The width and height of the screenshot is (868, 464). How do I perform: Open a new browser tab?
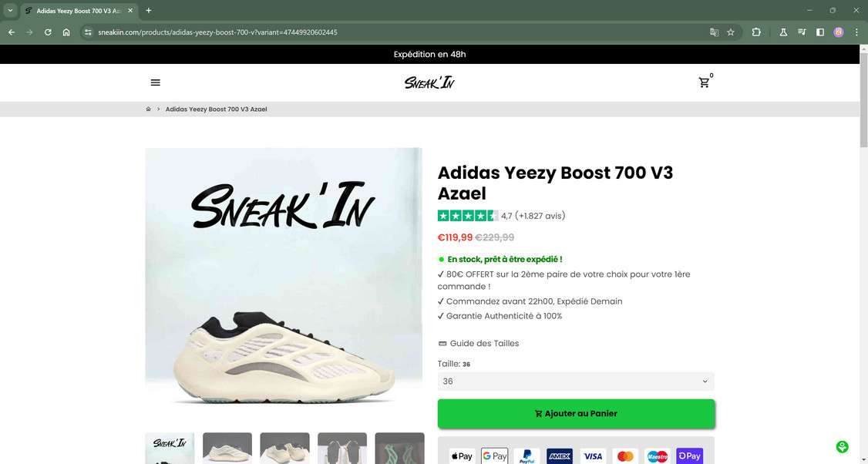[x=149, y=11]
